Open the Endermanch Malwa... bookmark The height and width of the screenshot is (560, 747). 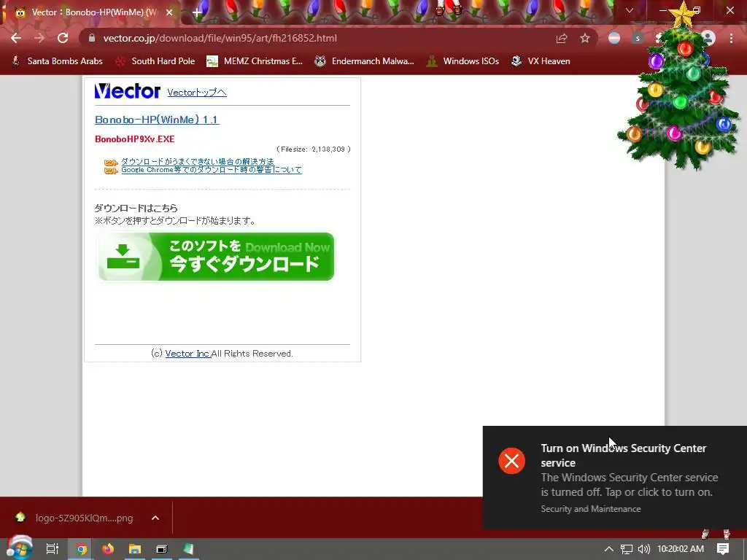coord(365,61)
